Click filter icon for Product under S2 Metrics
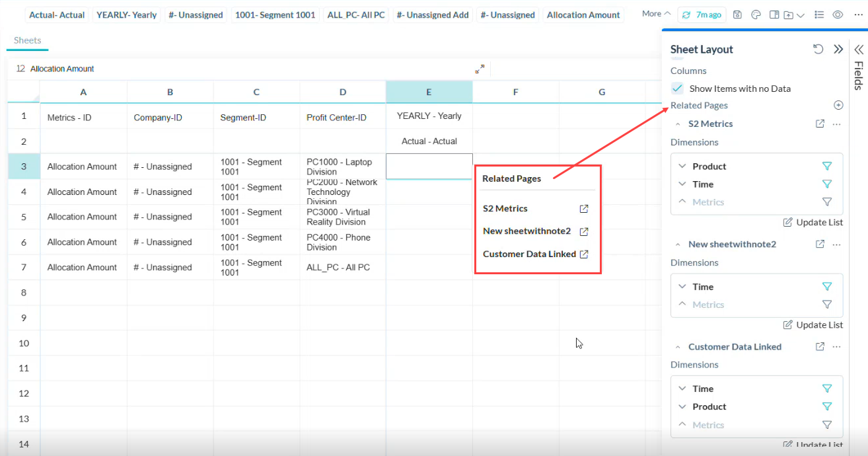The image size is (868, 456). [x=826, y=167]
